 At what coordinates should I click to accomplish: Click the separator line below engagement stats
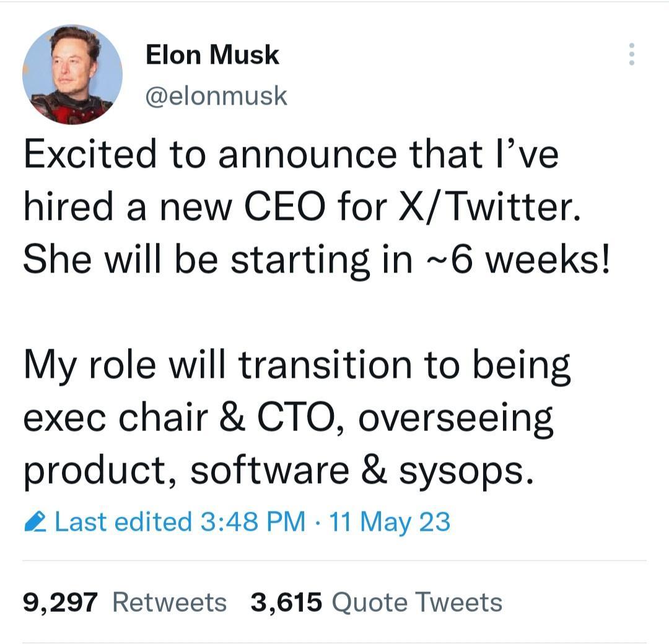(x=334, y=640)
